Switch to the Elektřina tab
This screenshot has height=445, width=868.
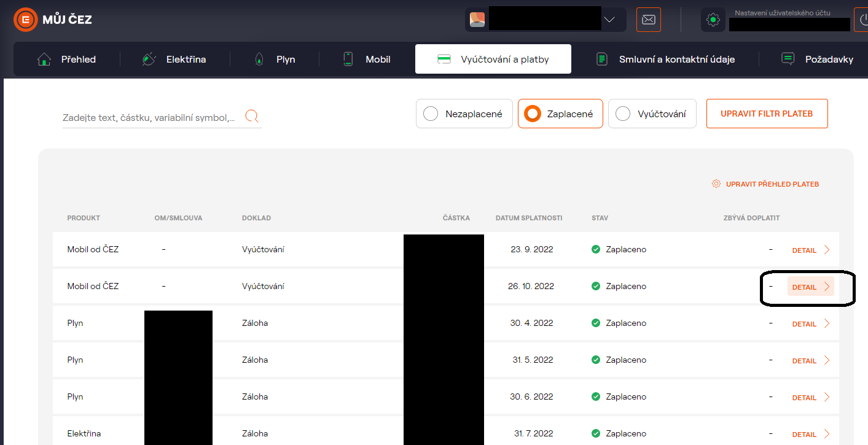(x=174, y=60)
